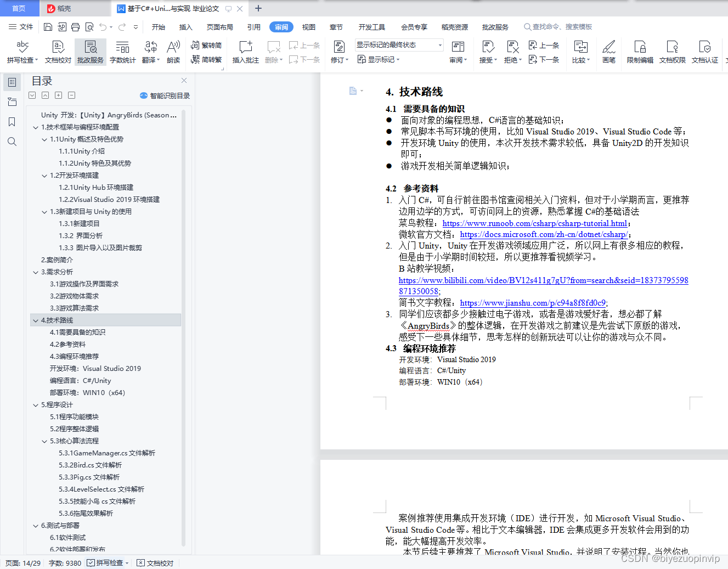Close the 目录 outline panel
Screen dimensions: 728x569
(184, 81)
